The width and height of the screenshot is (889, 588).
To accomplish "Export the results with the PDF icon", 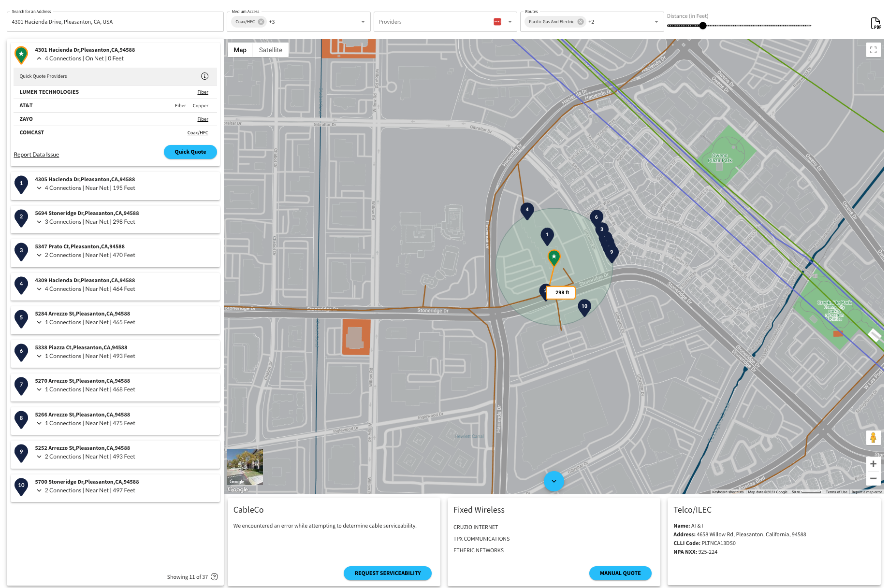I will click(875, 23).
